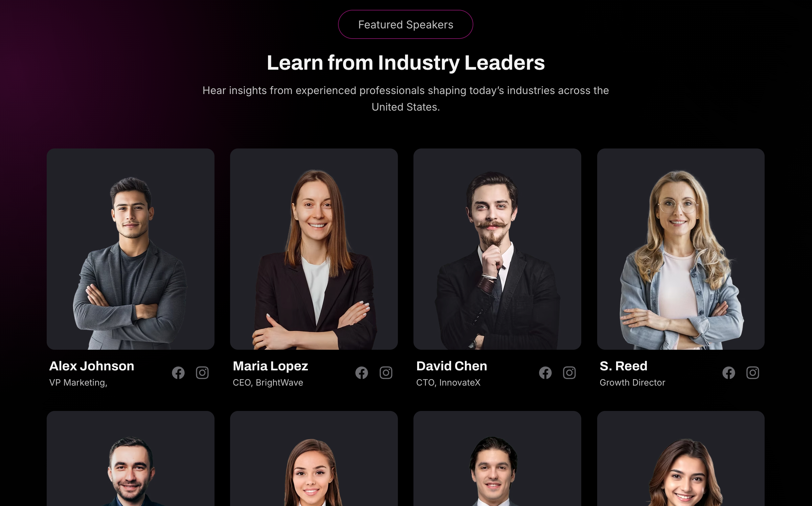This screenshot has height=506, width=812.
Task: Open S. Reed's Instagram icon
Action: point(753,373)
